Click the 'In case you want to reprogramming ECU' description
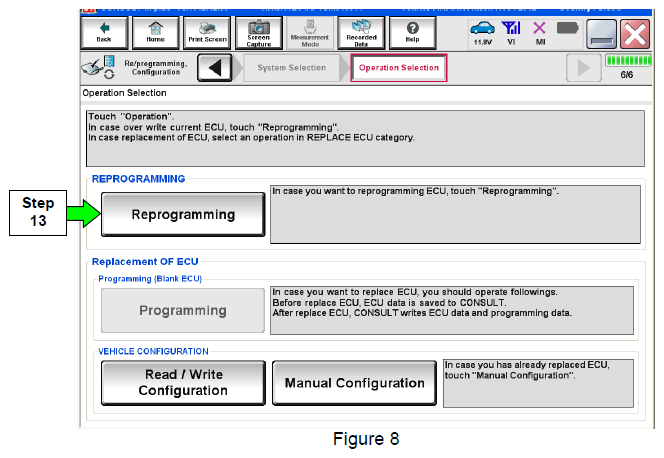 tap(415, 191)
